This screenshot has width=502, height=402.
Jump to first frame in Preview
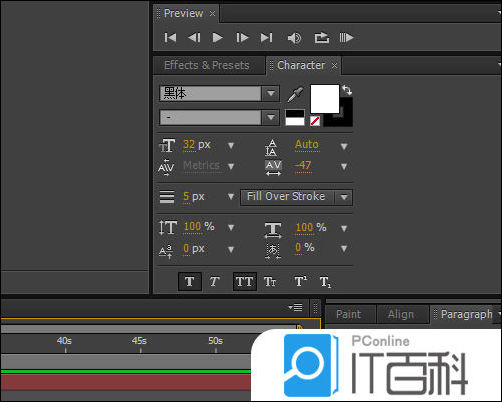(170, 38)
